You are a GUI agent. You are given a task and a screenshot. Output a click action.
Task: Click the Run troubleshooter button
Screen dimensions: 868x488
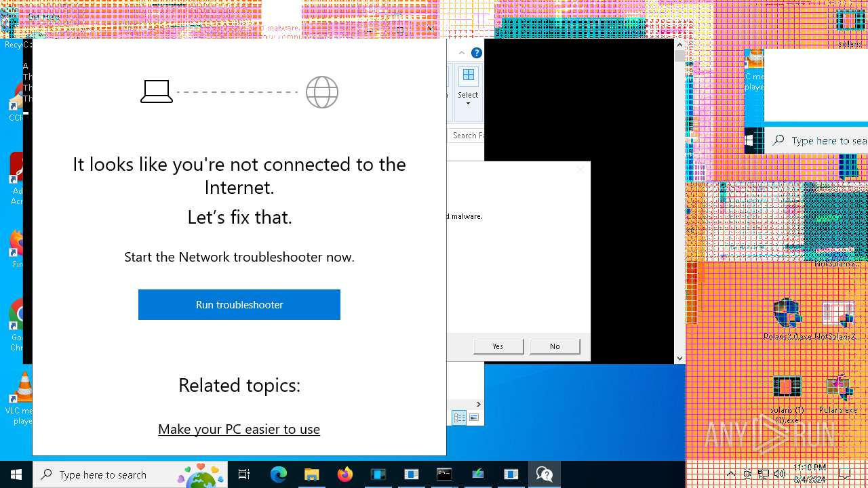pos(239,304)
